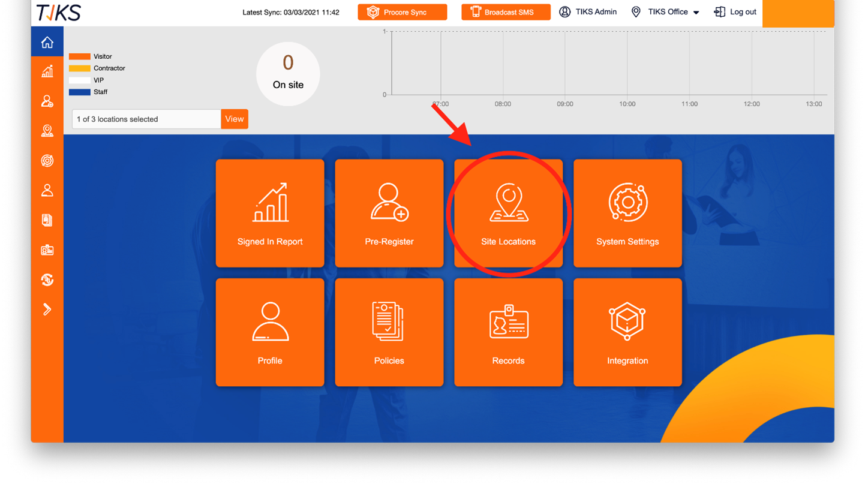The height and width of the screenshot is (487, 868).
Task: Send a Broadcast SMS
Action: pos(505,11)
